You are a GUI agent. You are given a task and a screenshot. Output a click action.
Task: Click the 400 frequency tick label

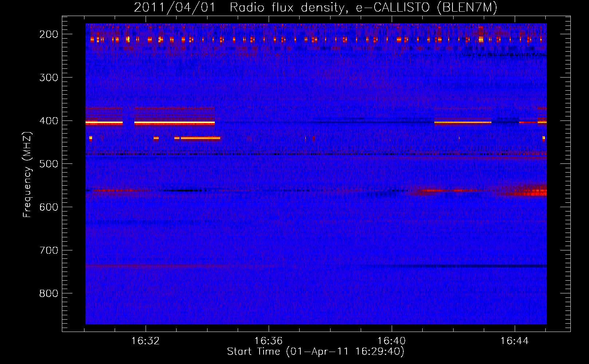(x=49, y=121)
